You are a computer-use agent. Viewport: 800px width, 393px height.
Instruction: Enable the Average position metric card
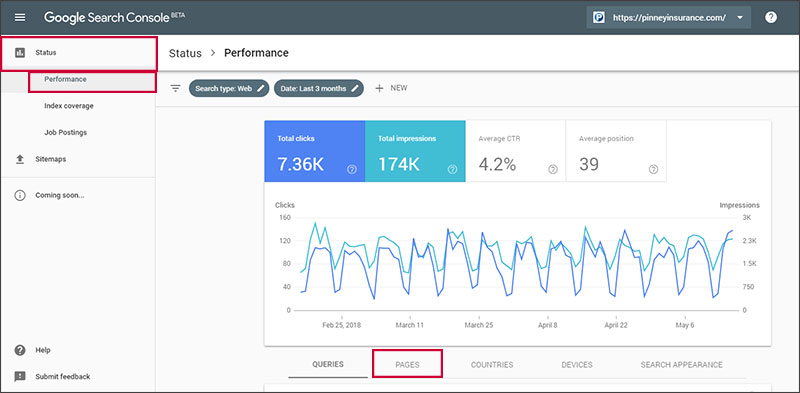click(616, 151)
